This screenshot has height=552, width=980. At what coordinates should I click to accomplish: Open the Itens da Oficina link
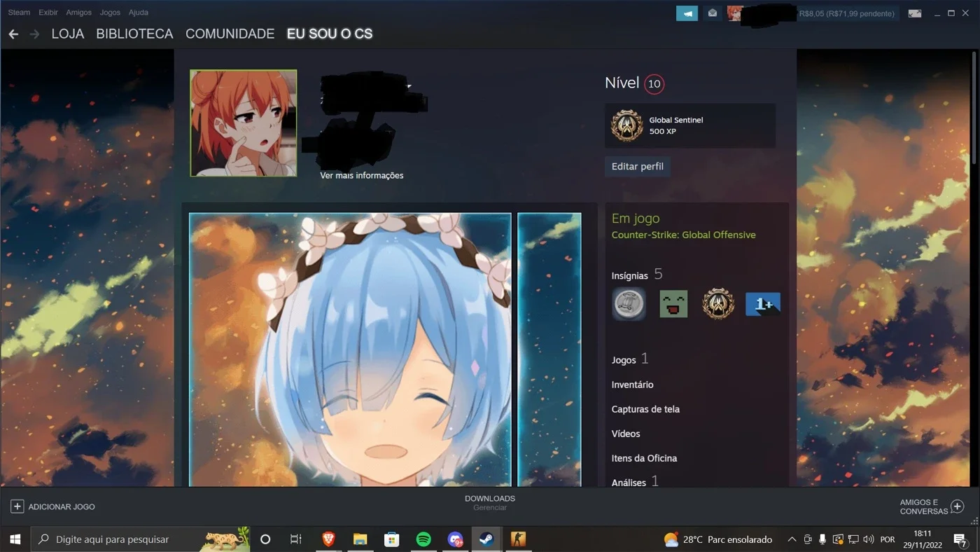(644, 458)
